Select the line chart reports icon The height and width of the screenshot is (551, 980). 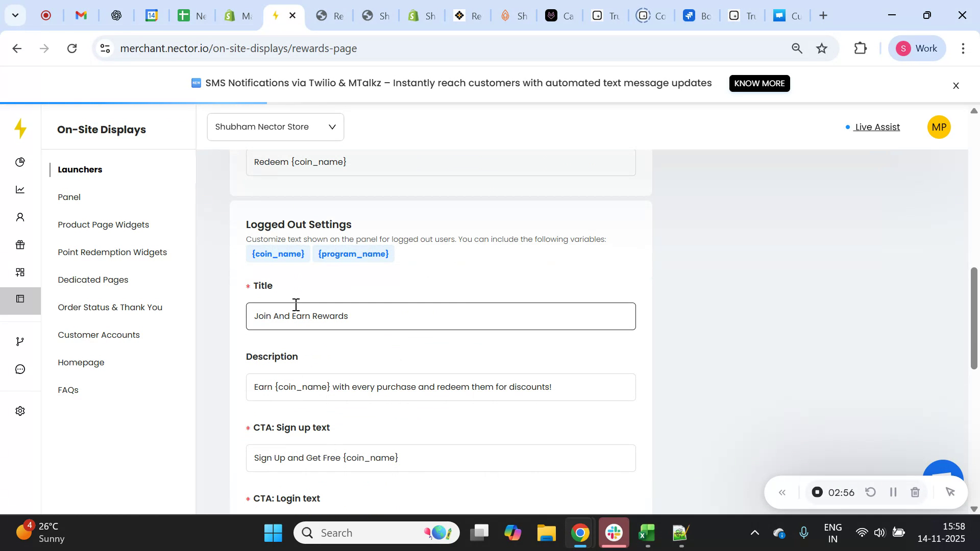pyautogui.click(x=20, y=189)
